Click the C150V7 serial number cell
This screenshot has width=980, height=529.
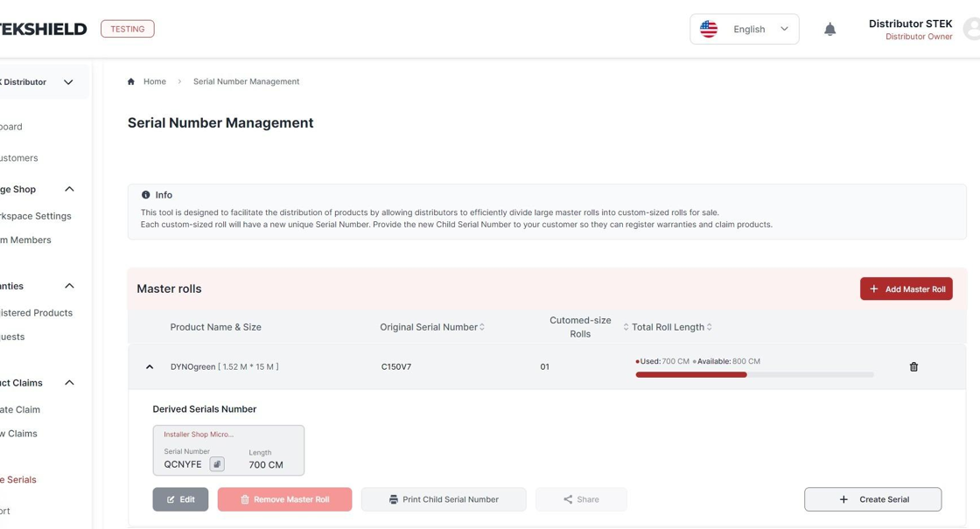point(396,366)
